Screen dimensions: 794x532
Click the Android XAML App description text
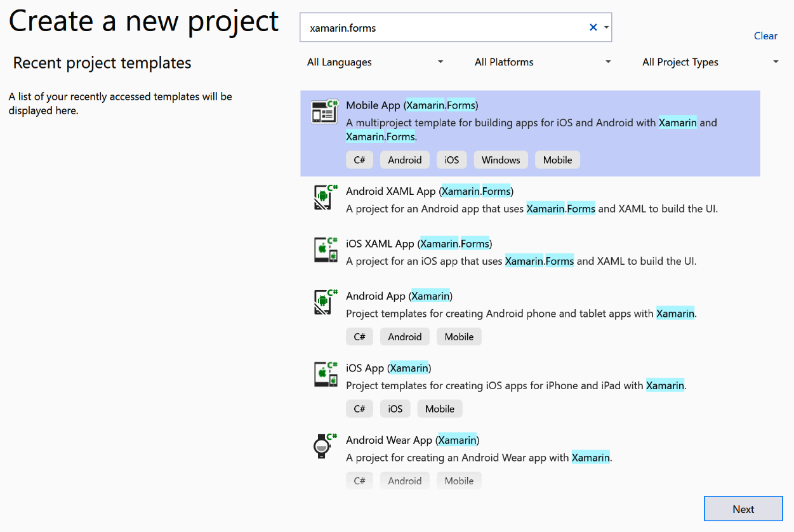point(532,208)
